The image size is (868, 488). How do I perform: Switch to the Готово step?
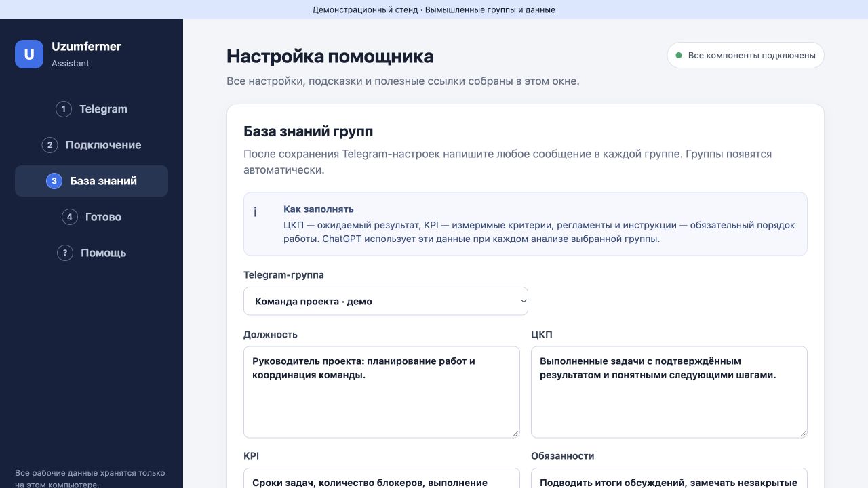pos(92,217)
